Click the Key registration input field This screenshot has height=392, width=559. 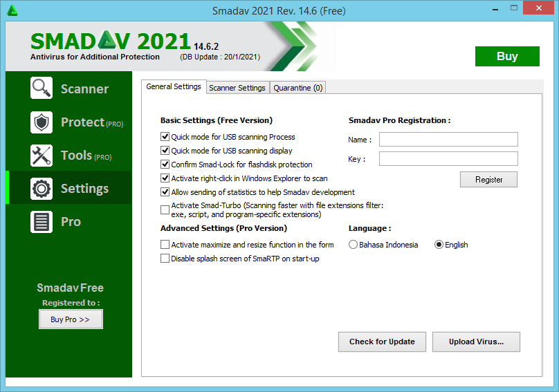tap(448, 158)
